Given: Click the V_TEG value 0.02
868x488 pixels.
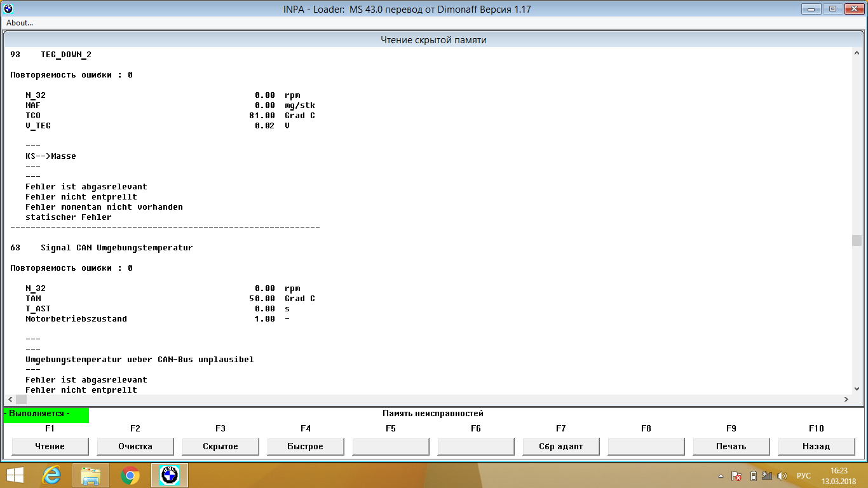Looking at the screenshot, I should tap(264, 126).
